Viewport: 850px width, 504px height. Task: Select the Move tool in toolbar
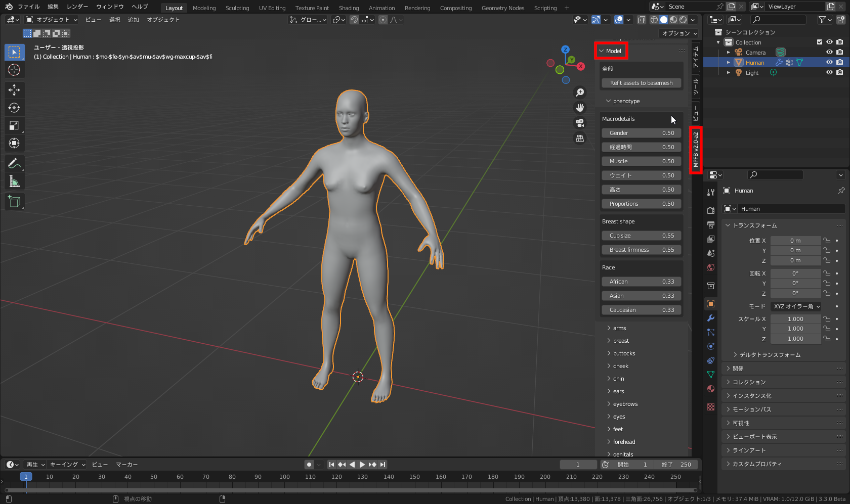tap(14, 90)
